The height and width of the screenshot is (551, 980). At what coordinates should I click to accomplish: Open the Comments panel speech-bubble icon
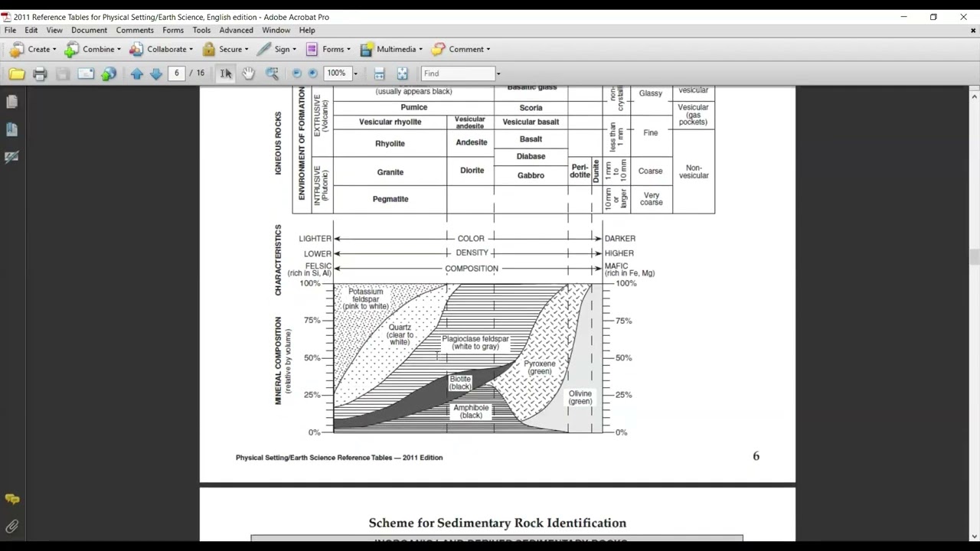(x=11, y=499)
